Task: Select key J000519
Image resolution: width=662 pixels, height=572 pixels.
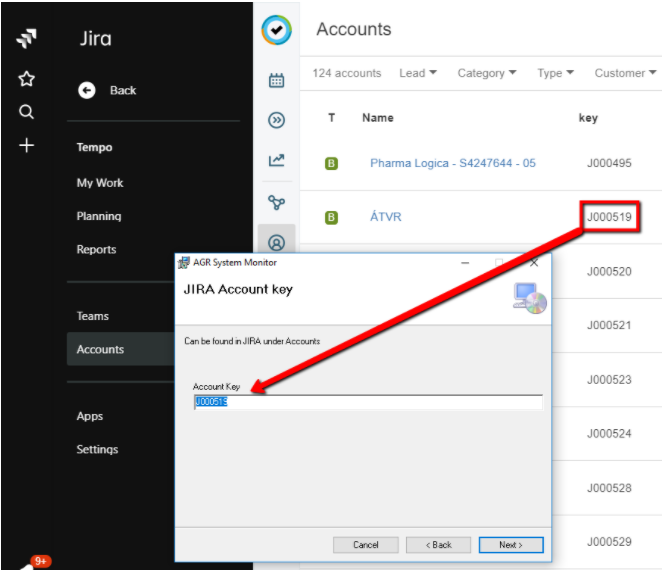Action: (x=609, y=217)
